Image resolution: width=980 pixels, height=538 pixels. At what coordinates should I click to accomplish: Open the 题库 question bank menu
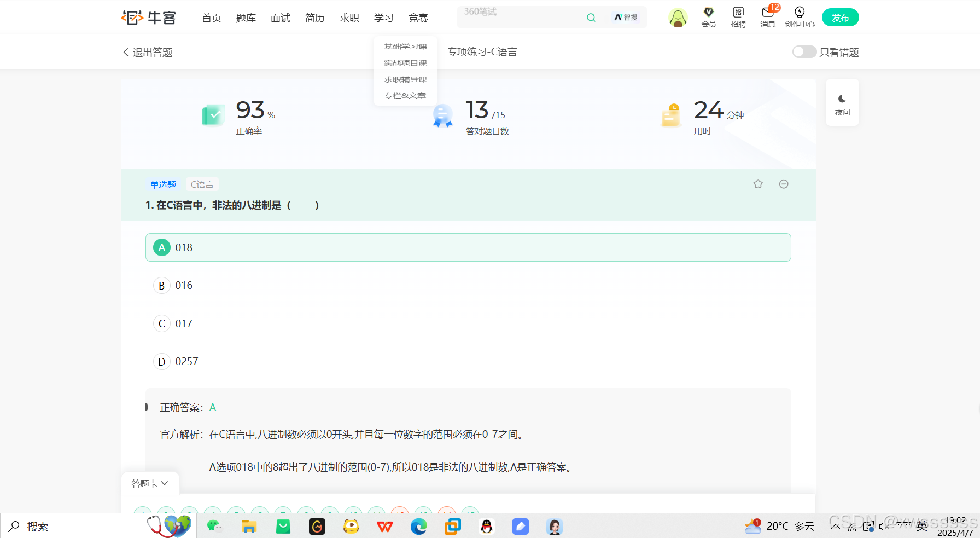(246, 18)
